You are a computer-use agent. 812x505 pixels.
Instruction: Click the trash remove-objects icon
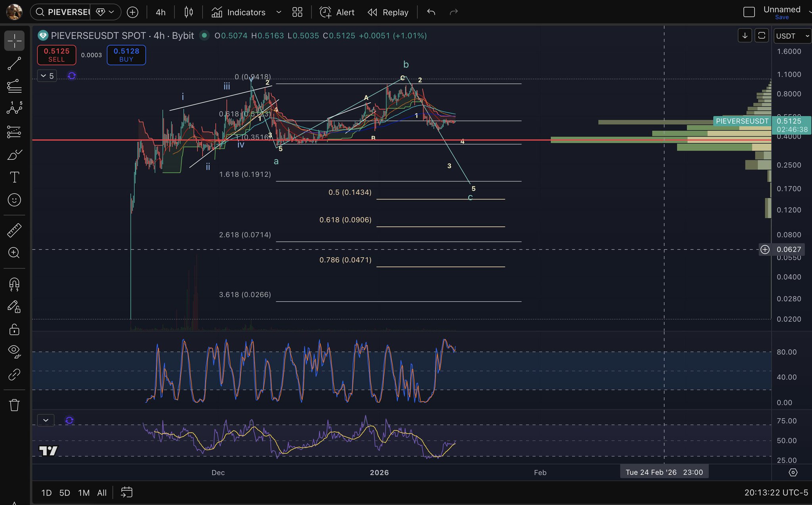[x=14, y=405]
